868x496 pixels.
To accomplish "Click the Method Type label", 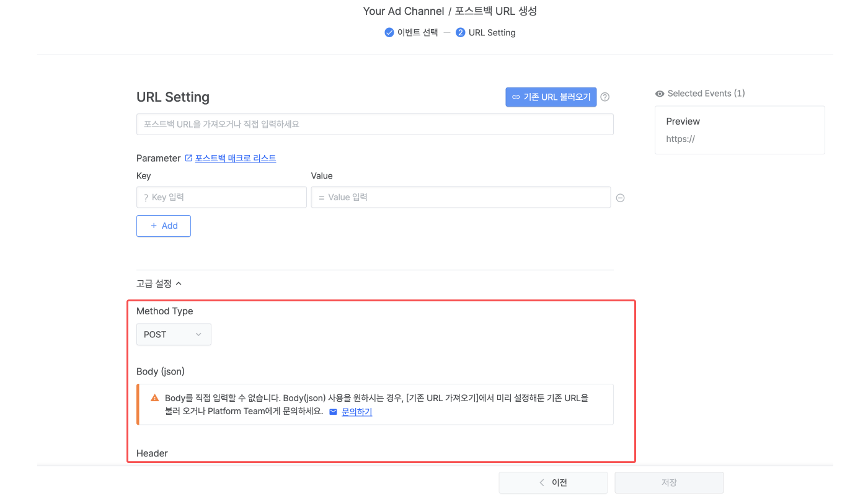I will click(165, 311).
